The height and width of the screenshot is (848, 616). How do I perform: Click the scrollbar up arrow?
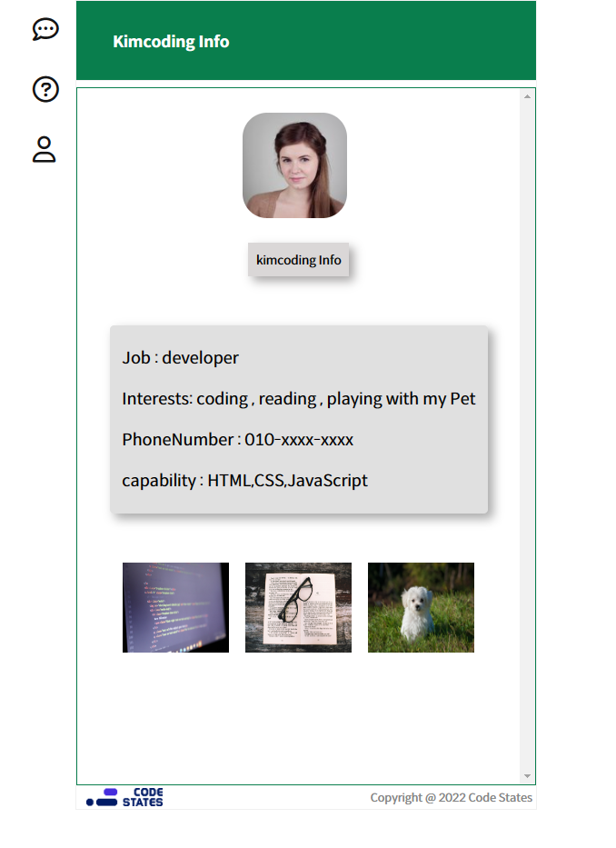pos(527,97)
